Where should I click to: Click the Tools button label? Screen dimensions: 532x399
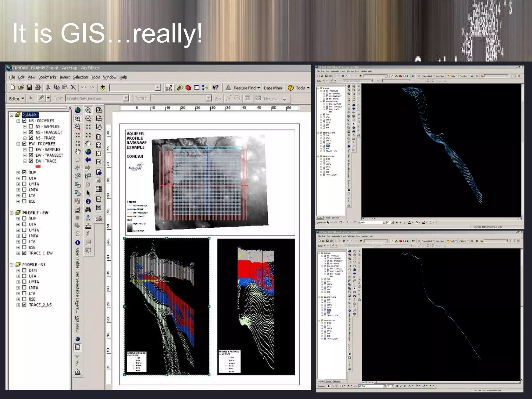300,88
